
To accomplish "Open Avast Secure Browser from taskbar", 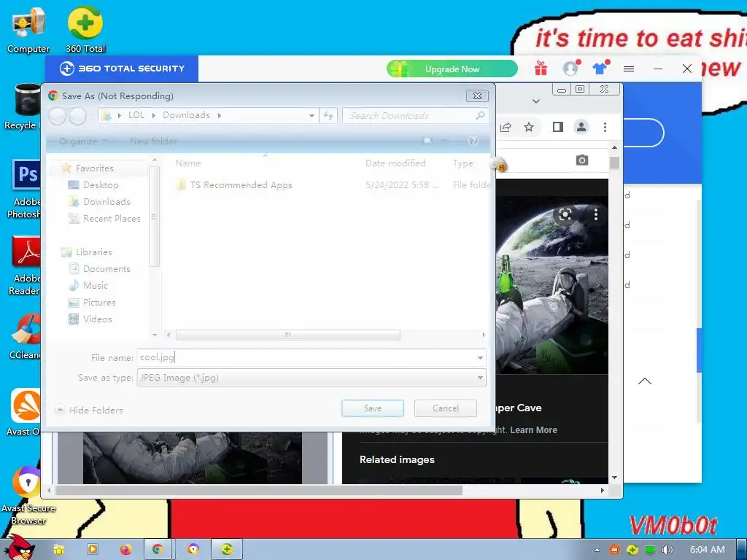I will tap(193, 550).
